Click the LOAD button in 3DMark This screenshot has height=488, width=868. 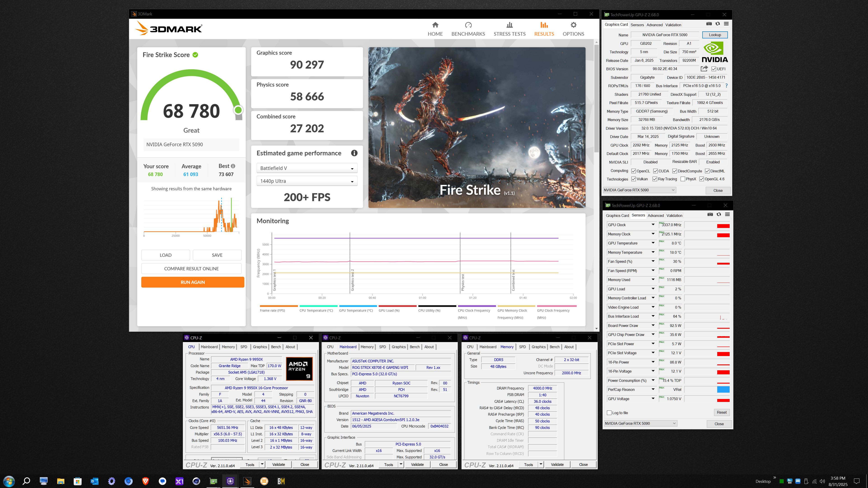[x=165, y=255]
